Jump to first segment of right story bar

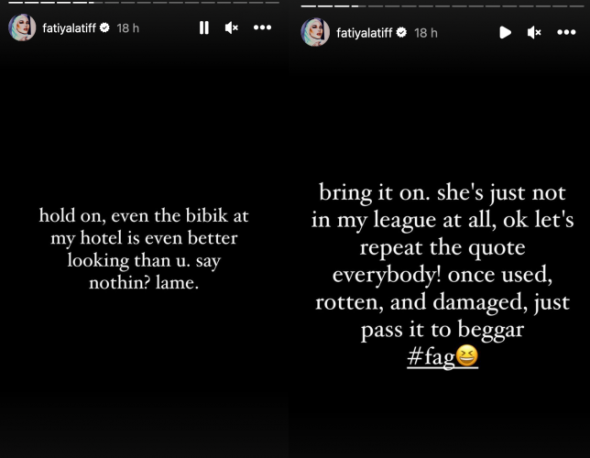(x=308, y=6)
